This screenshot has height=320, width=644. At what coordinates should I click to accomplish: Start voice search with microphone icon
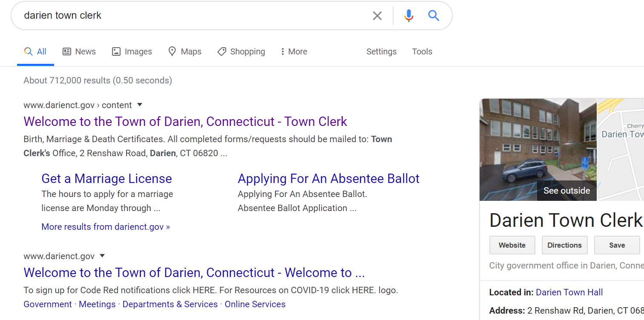408,16
